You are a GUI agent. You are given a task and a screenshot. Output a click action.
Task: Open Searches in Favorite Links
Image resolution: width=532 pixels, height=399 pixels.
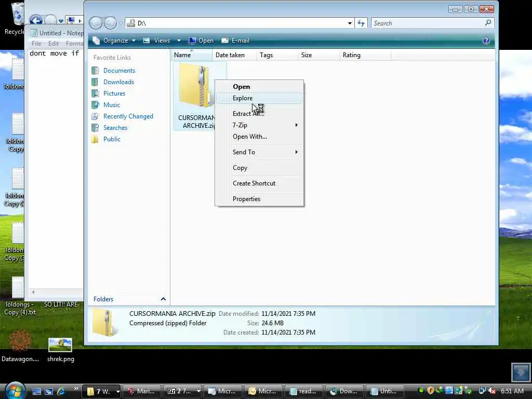115,128
